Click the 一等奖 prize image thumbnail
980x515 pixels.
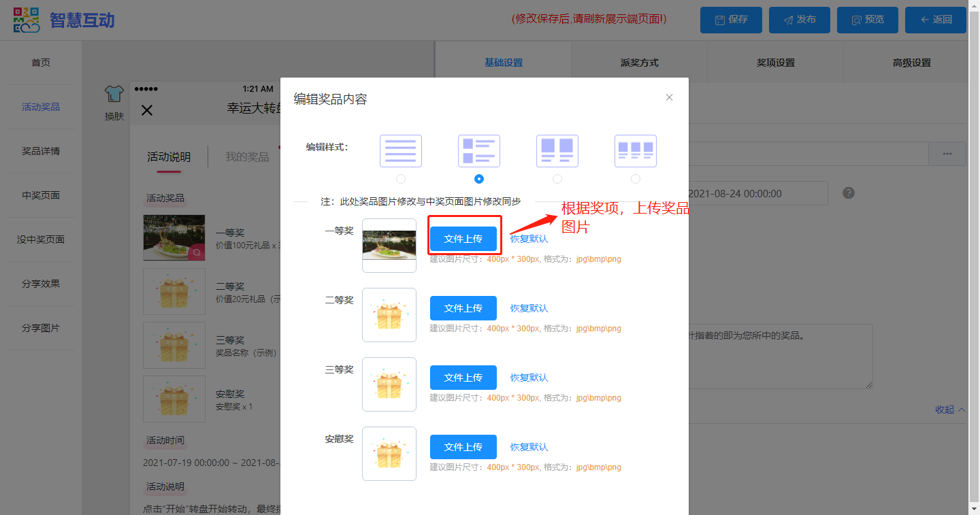coord(389,245)
